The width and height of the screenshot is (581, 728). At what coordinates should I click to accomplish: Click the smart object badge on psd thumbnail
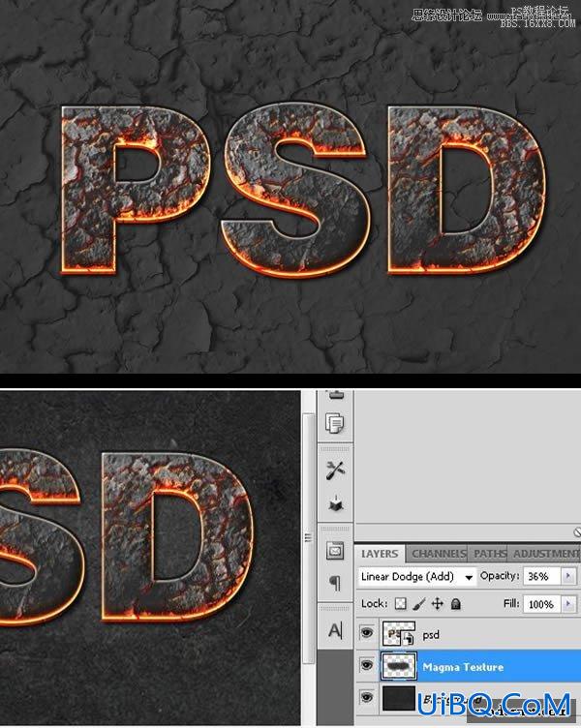(x=409, y=639)
